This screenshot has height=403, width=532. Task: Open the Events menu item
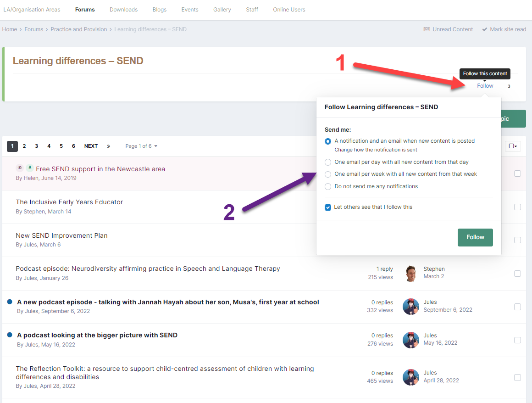pos(190,10)
